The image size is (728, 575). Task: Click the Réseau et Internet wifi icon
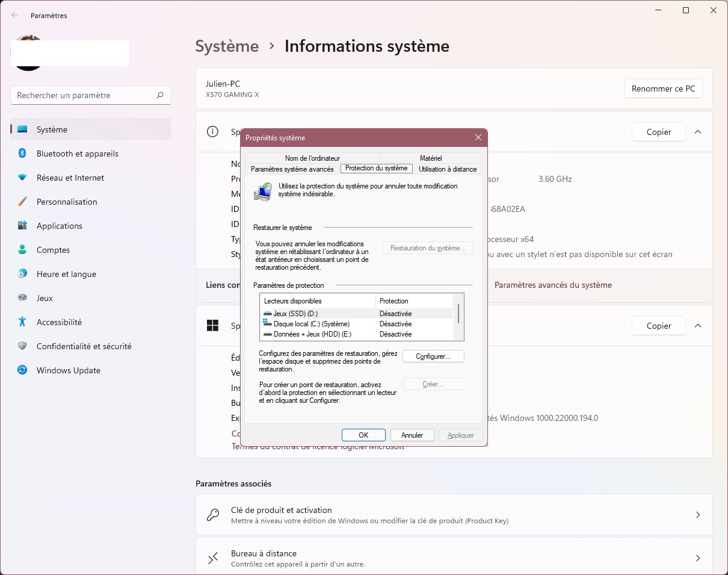(x=22, y=178)
